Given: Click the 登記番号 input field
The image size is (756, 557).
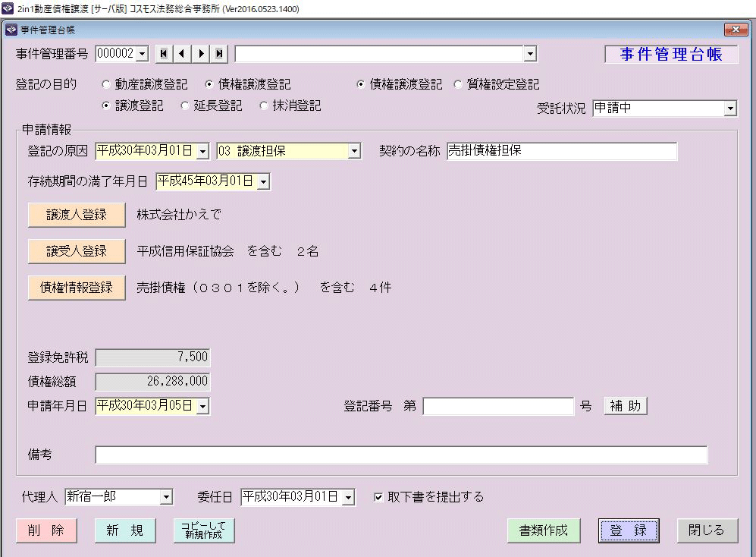Looking at the screenshot, I should 498,407.
